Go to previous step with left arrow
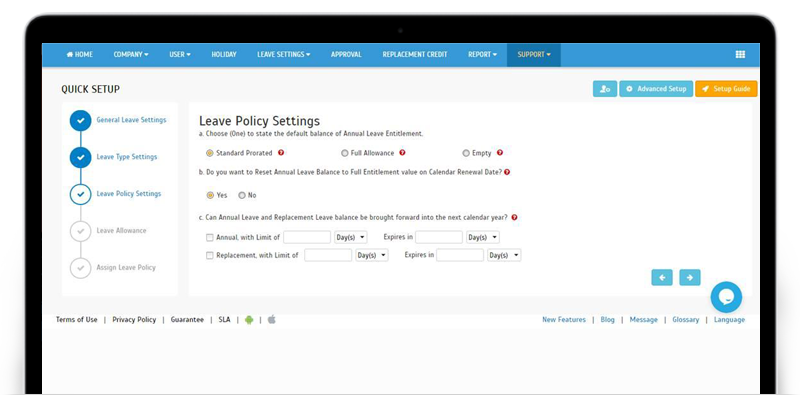This screenshot has height=395, width=800. tap(662, 278)
